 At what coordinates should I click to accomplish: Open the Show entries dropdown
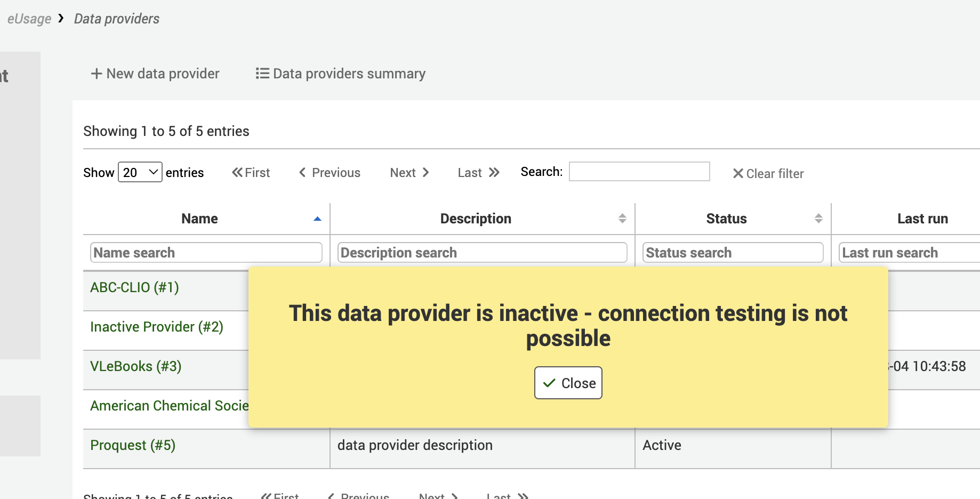pos(140,172)
